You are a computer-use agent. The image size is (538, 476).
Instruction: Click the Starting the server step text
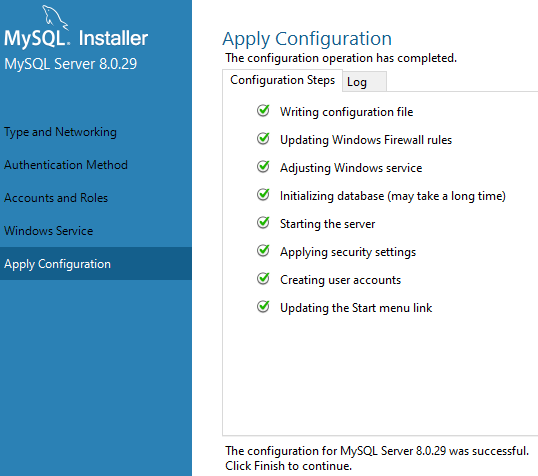328,224
